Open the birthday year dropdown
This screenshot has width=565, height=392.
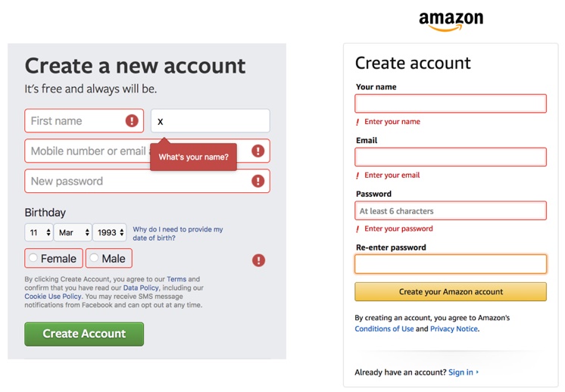tap(110, 232)
